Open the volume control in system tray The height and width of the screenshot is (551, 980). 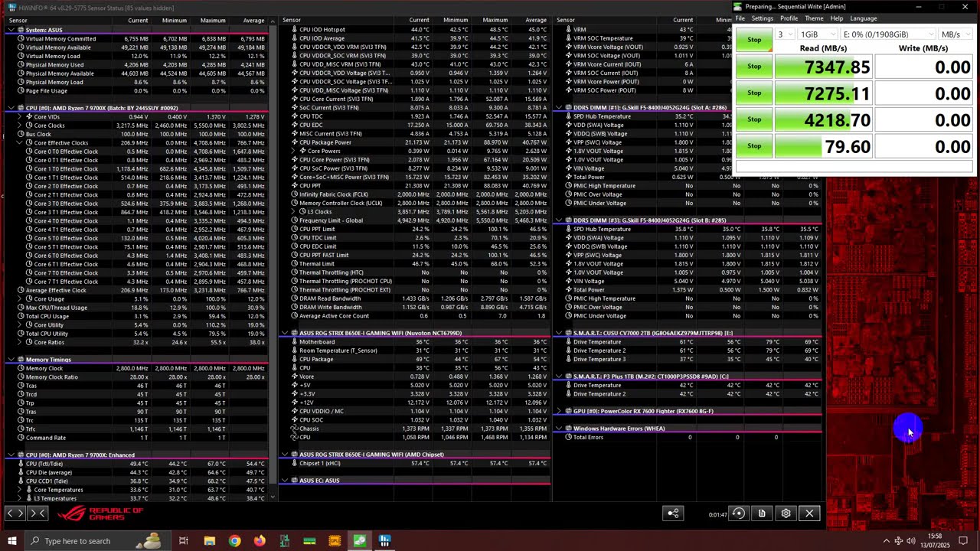tap(911, 541)
